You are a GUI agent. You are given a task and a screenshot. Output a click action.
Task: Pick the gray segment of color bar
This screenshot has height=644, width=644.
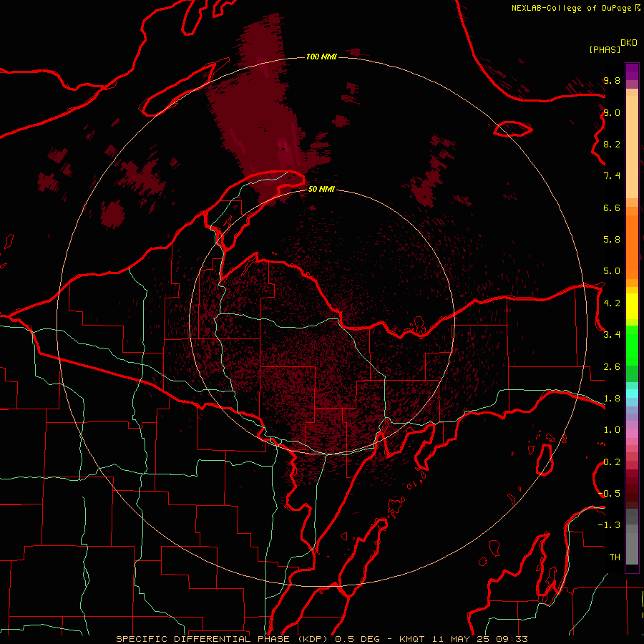click(632, 548)
